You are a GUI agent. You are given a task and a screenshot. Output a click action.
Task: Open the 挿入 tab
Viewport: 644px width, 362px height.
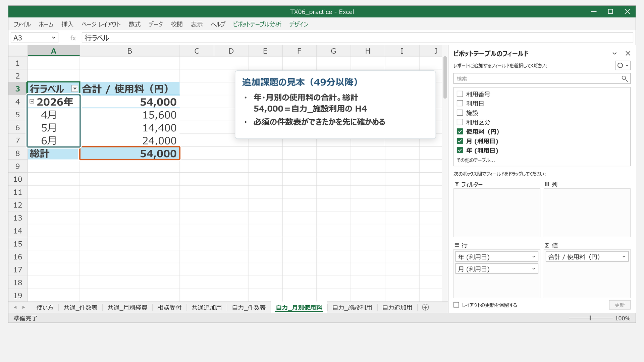coord(67,24)
